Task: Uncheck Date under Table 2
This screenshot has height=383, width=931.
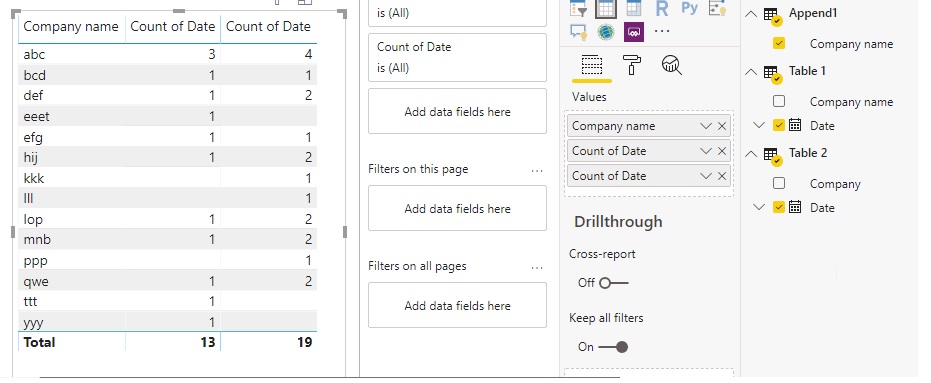Action: (x=779, y=207)
